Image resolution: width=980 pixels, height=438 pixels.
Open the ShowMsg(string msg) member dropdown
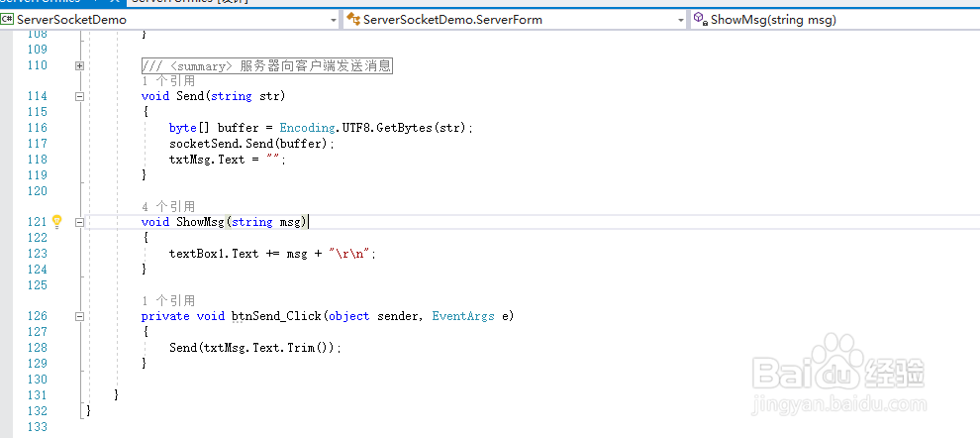click(x=835, y=20)
